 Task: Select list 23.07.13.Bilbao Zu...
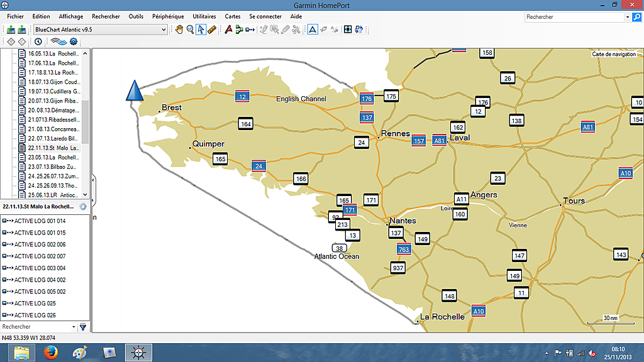[48, 167]
